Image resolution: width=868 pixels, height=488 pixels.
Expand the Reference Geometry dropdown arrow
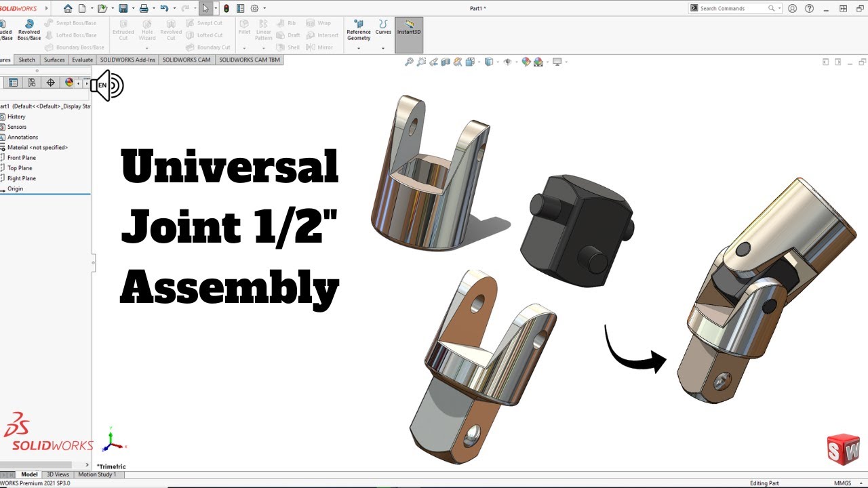pos(359,48)
